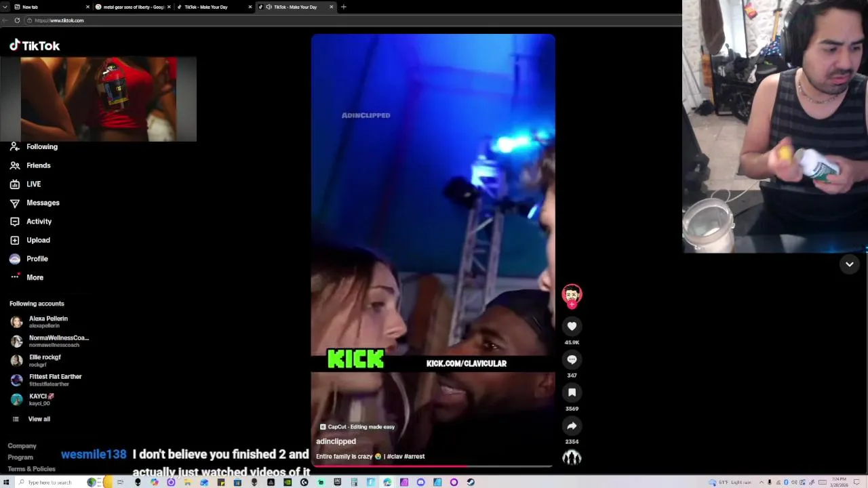Open the browser tab list dropdown
Image resolution: width=868 pixels, height=488 pixels.
pos(5,7)
